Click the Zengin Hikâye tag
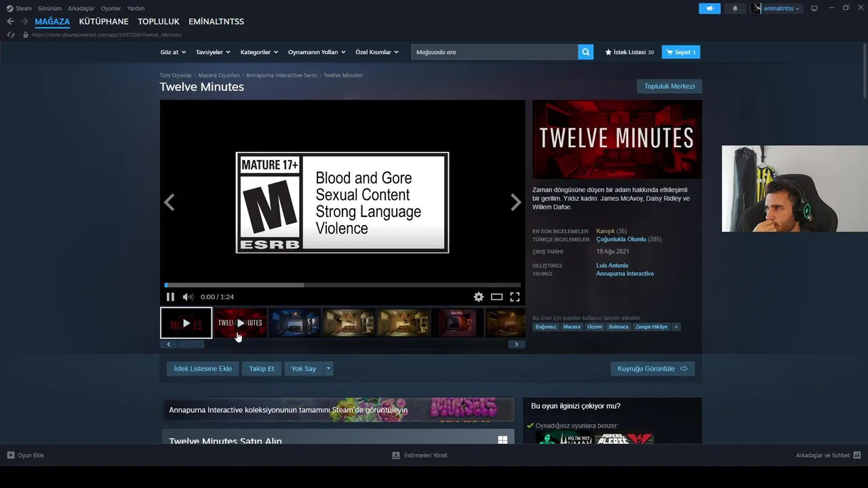Image resolution: width=868 pixels, height=488 pixels. 651,327
